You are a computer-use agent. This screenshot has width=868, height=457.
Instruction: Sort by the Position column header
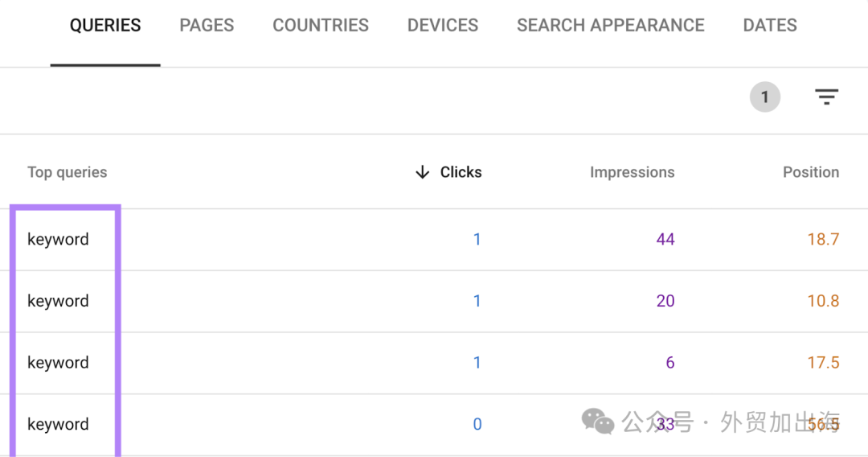(x=811, y=172)
